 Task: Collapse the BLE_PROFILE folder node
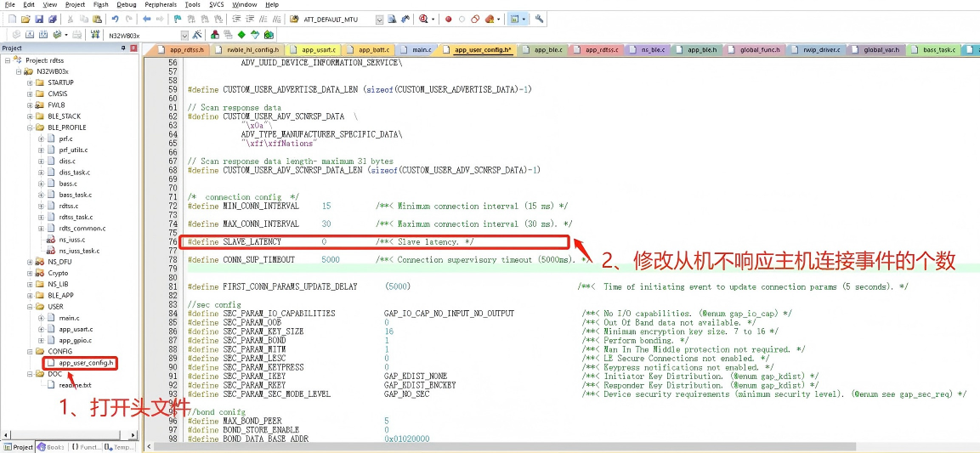point(30,127)
